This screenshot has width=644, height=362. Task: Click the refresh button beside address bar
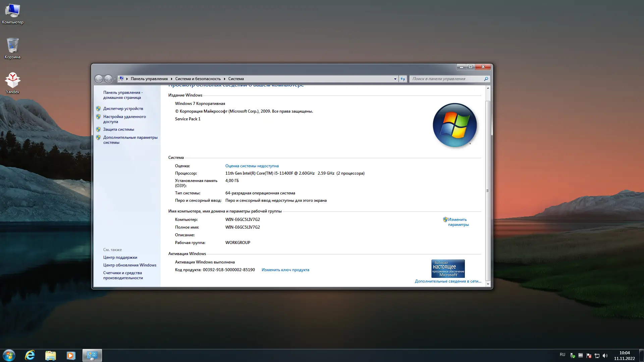pyautogui.click(x=403, y=79)
